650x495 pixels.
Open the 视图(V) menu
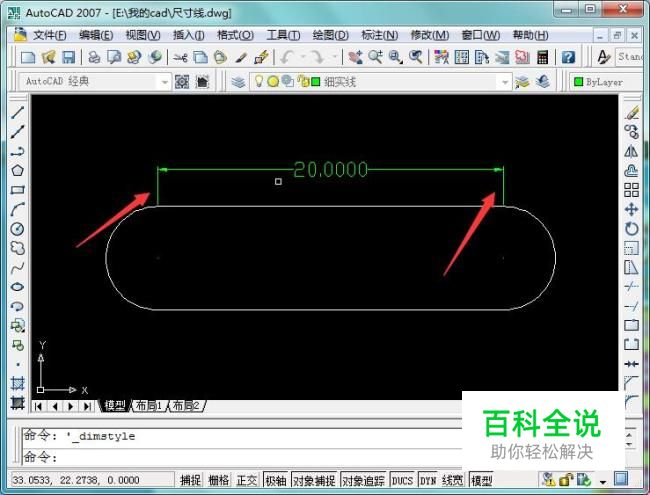(x=143, y=35)
